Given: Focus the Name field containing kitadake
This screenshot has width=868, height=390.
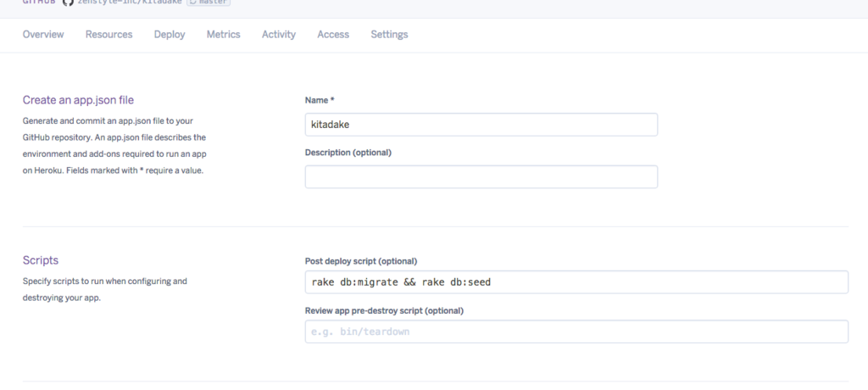Looking at the screenshot, I should [481, 125].
